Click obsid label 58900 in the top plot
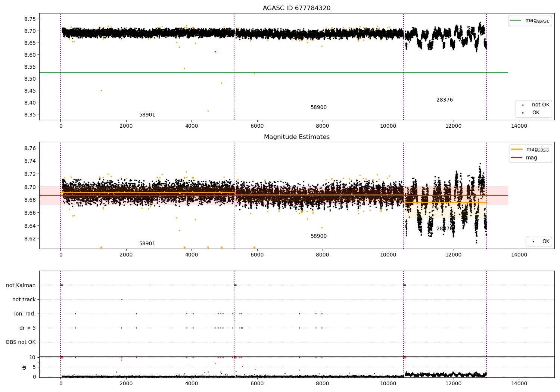Viewport: 560px width, 392px height. coord(318,108)
